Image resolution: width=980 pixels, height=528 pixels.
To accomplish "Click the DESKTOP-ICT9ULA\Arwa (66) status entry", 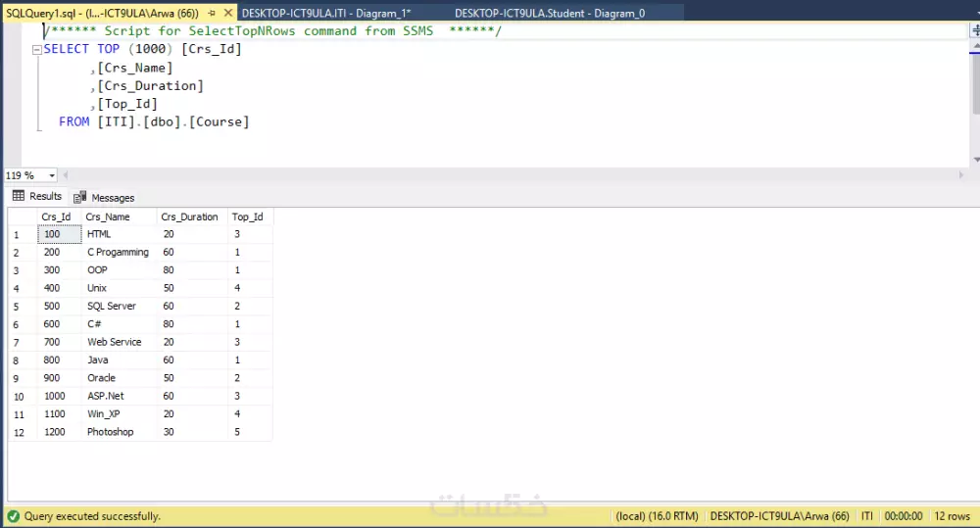I will tap(779, 516).
